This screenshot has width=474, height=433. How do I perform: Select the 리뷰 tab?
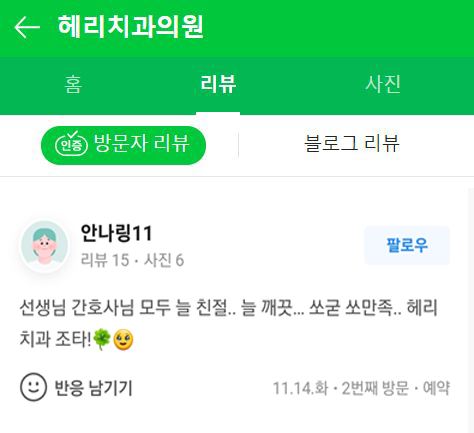[x=218, y=84]
